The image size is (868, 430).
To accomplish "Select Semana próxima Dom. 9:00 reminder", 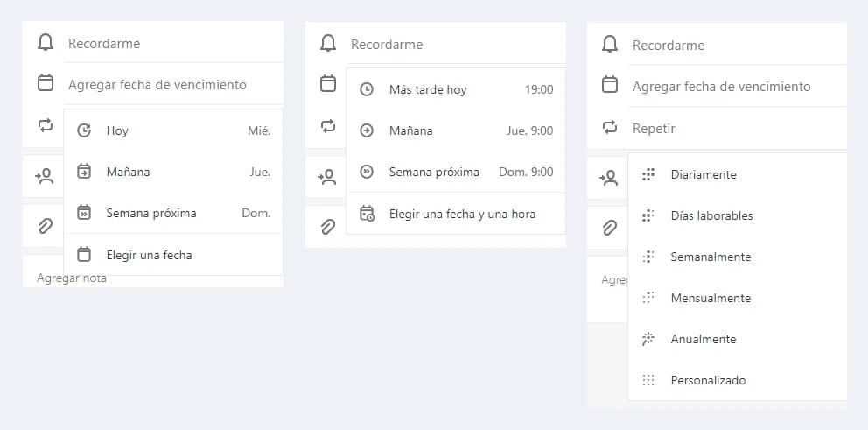I will coord(456,172).
